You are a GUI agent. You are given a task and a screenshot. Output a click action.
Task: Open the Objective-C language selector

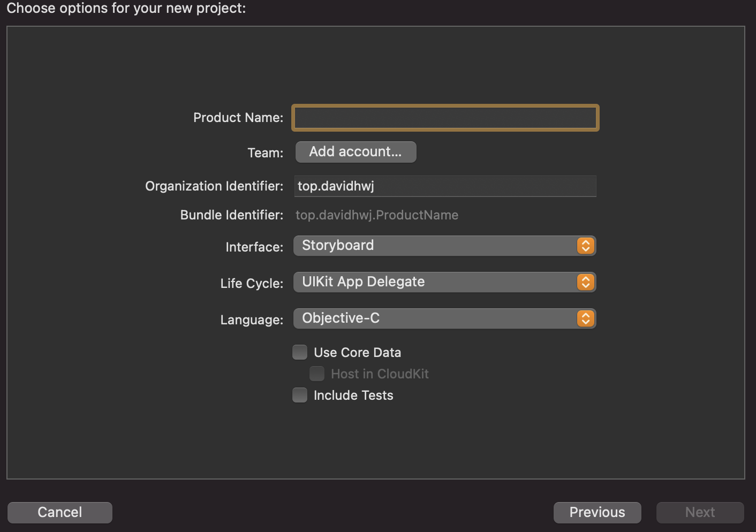434,318
